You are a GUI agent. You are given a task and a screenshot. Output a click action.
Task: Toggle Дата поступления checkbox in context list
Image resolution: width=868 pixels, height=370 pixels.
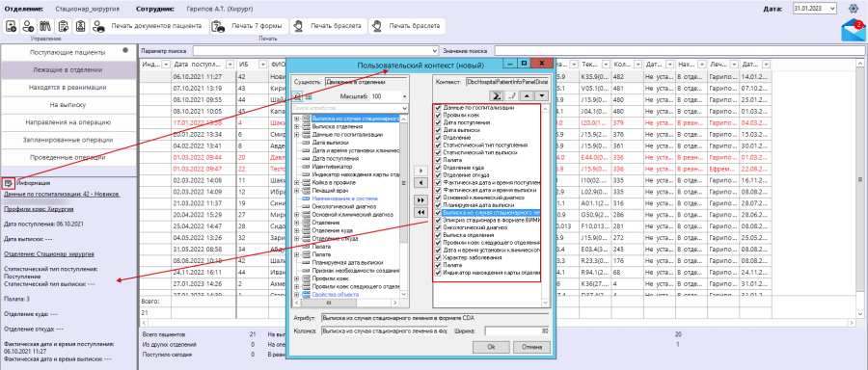(439, 122)
